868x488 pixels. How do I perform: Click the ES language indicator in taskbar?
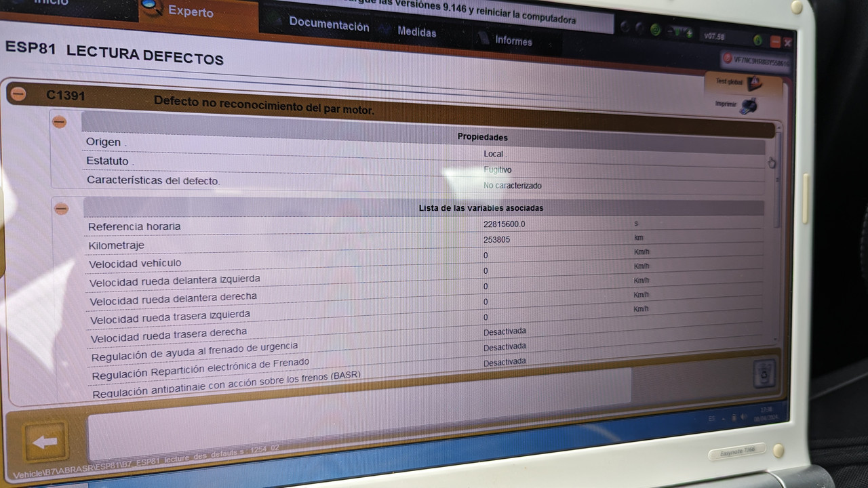point(711,418)
